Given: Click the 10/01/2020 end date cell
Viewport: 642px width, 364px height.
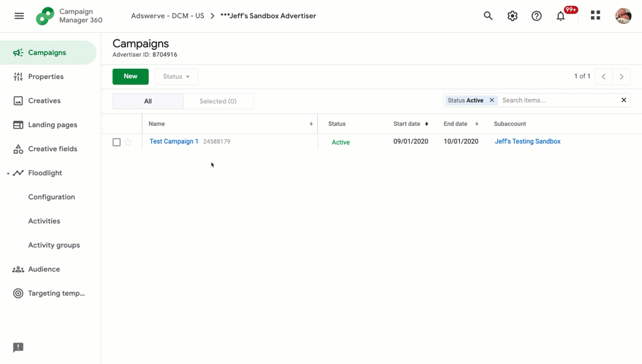Looking at the screenshot, I should [x=461, y=141].
